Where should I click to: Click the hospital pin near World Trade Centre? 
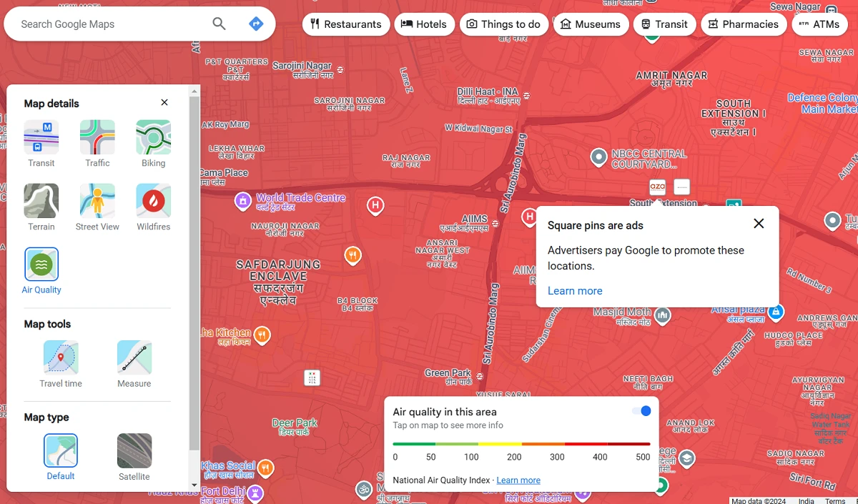click(375, 207)
